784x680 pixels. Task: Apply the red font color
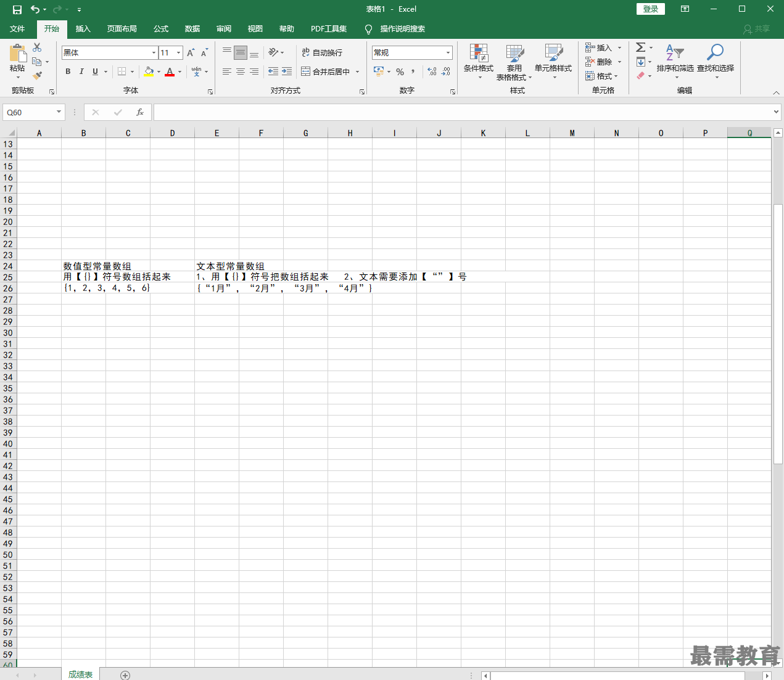[x=170, y=72]
